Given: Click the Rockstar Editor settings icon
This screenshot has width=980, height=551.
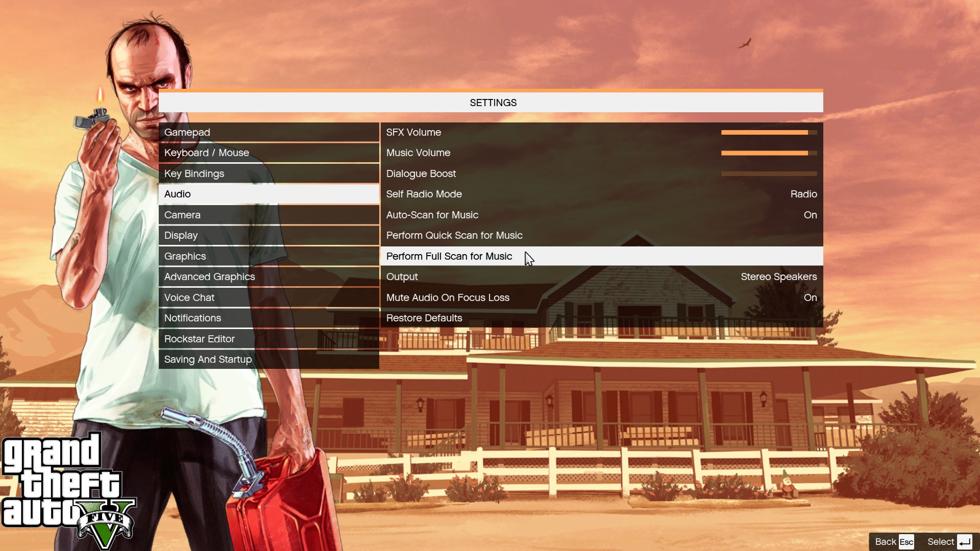Looking at the screenshot, I should (x=199, y=338).
